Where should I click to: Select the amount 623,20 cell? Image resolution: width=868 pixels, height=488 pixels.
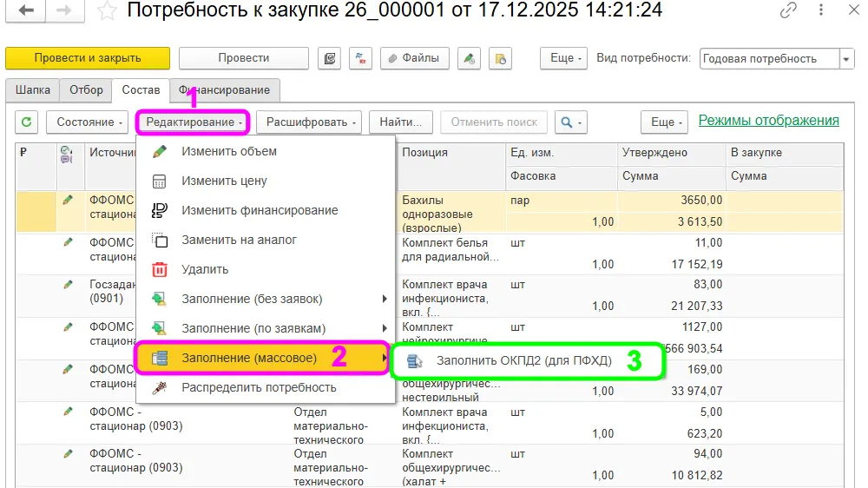[672, 433]
